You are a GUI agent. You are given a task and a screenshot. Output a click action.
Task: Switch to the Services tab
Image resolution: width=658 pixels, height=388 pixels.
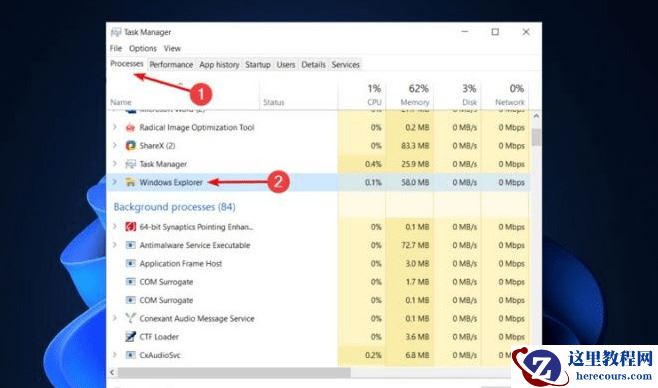click(x=345, y=65)
